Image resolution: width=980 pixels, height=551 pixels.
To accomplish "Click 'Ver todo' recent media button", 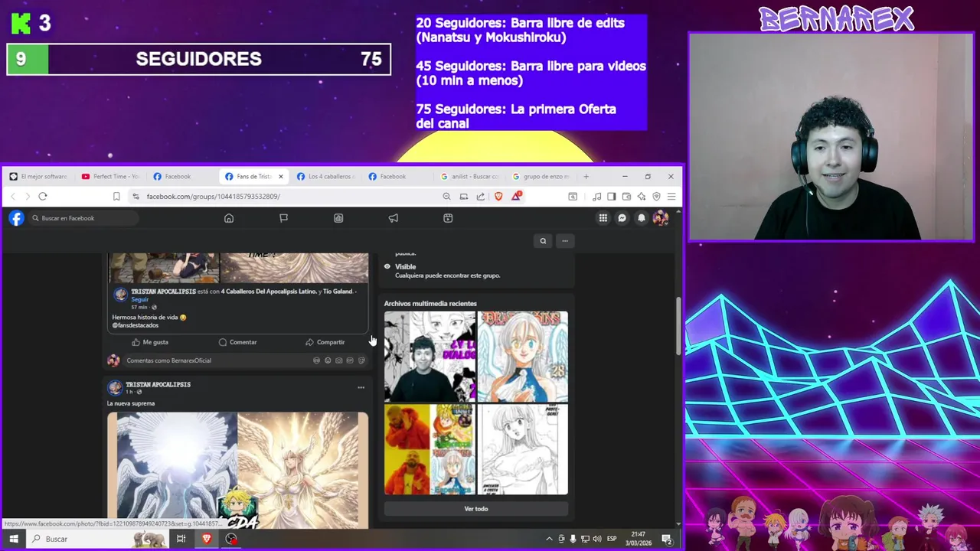I will pyautogui.click(x=476, y=509).
